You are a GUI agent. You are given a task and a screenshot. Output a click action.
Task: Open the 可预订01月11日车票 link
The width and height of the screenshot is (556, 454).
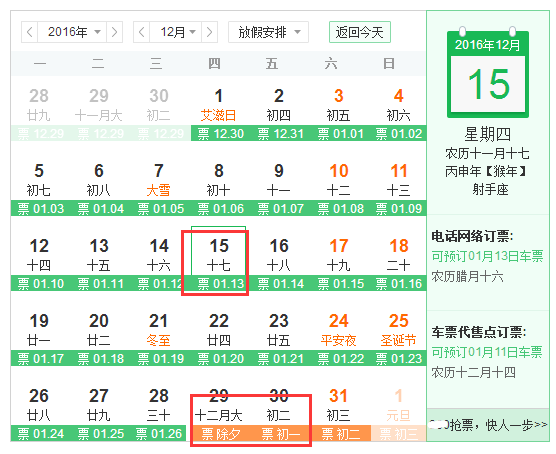click(487, 352)
